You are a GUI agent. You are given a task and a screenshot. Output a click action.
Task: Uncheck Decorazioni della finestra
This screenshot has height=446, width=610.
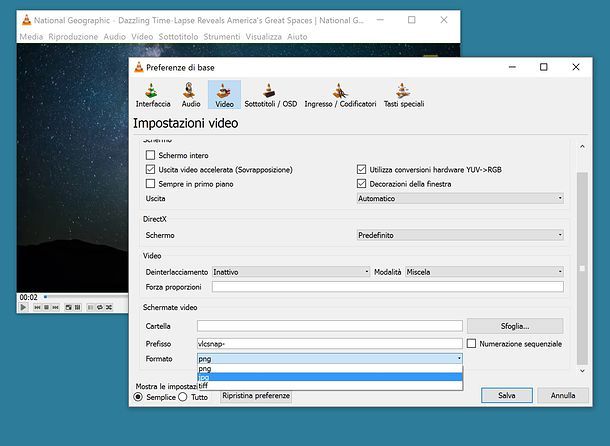pos(361,183)
